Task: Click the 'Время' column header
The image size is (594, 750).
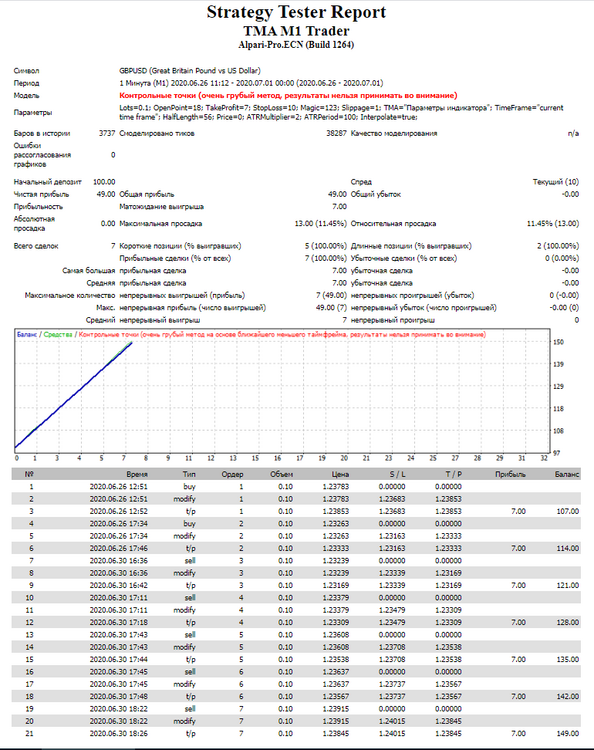Action: [137, 474]
